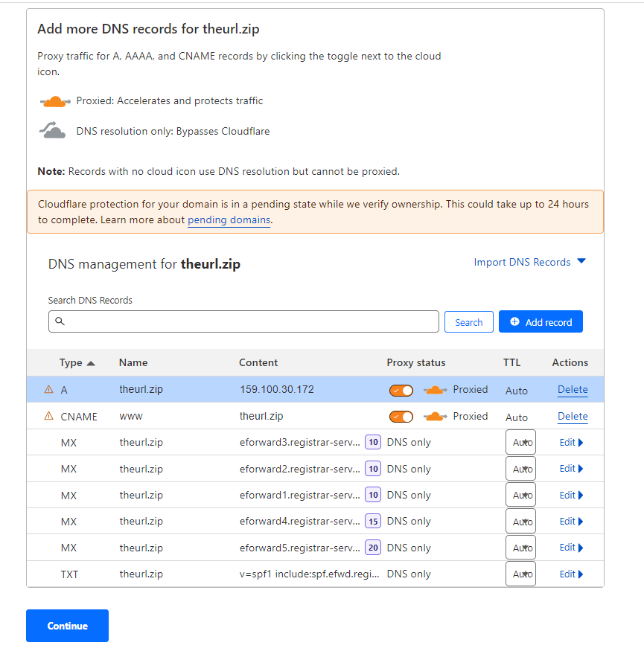
Task: Click warning triangle on the A record
Action: pos(48,390)
